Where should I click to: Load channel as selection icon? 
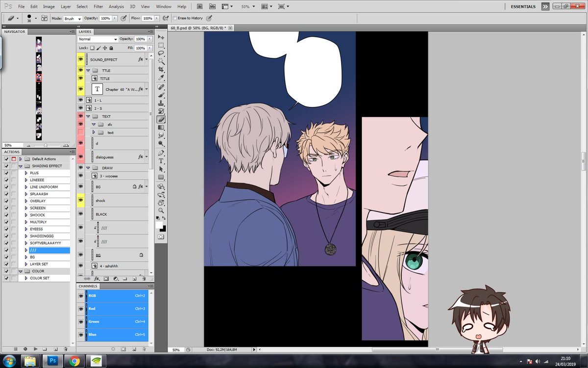(x=113, y=348)
